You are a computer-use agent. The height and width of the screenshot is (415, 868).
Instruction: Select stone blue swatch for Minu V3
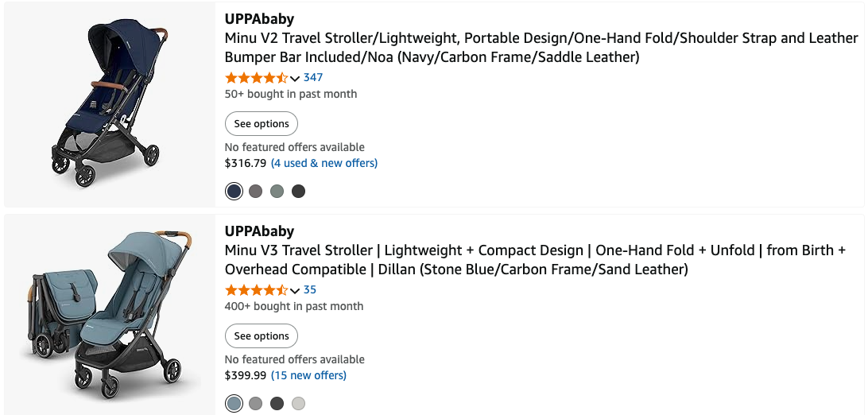tap(234, 403)
